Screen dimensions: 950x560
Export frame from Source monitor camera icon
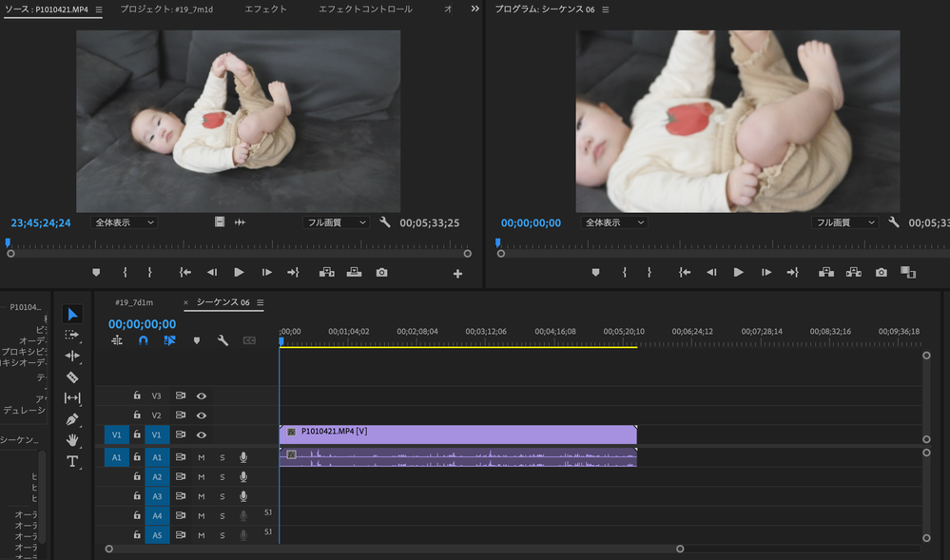pyautogui.click(x=381, y=273)
